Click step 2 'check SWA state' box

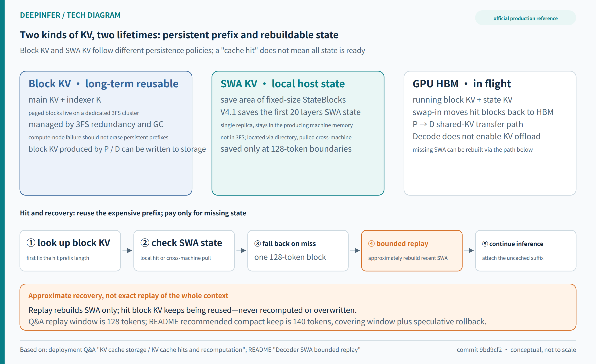click(184, 250)
